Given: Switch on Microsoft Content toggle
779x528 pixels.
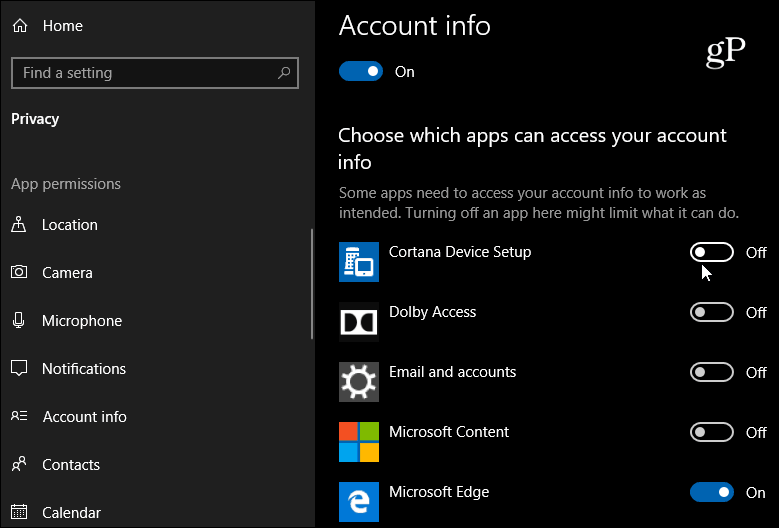Looking at the screenshot, I should pos(711,432).
